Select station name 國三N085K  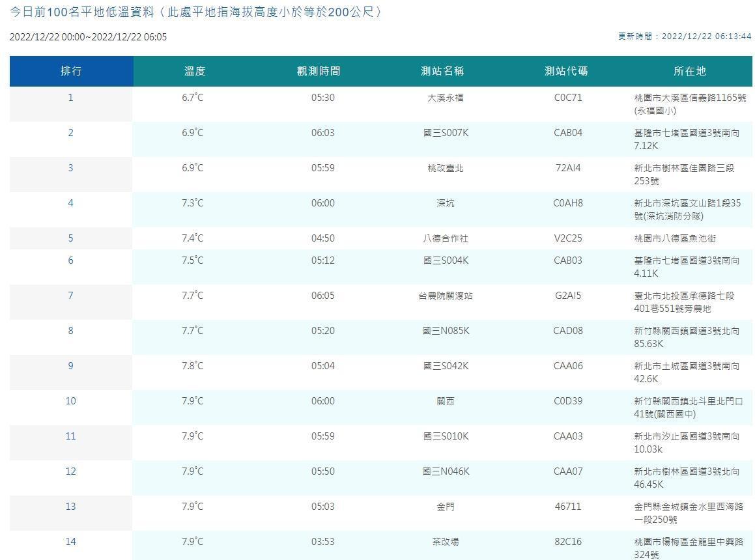[x=446, y=331]
